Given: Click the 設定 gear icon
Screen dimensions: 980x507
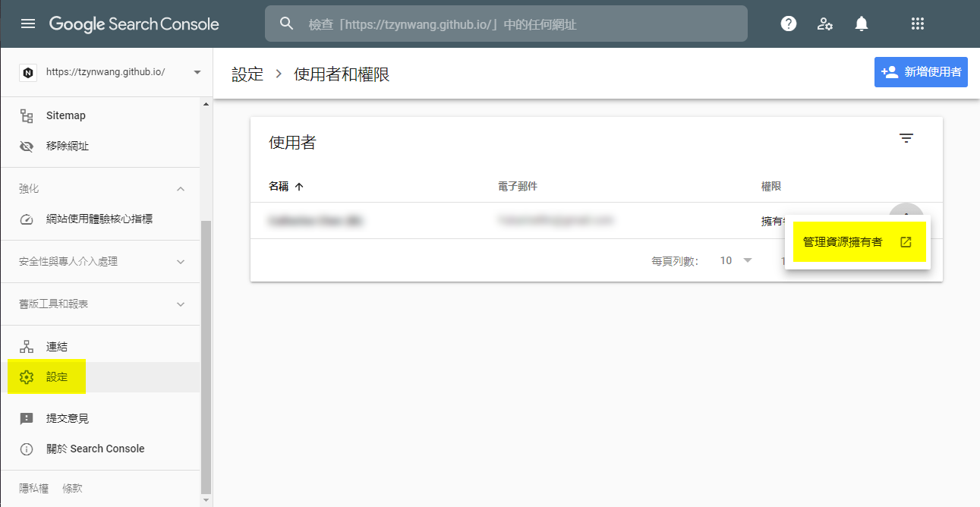Looking at the screenshot, I should coord(27,376).
